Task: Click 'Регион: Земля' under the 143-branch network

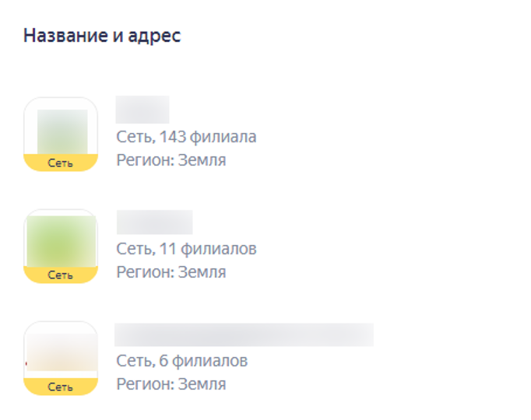Action: tap(171, 160)
